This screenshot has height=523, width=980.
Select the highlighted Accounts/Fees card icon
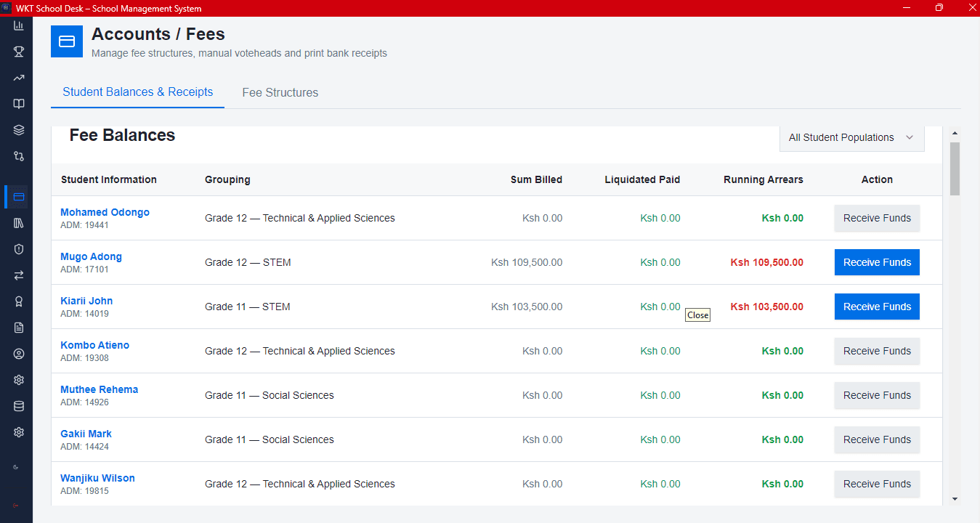pyautogui.click(x=67, y=41)
